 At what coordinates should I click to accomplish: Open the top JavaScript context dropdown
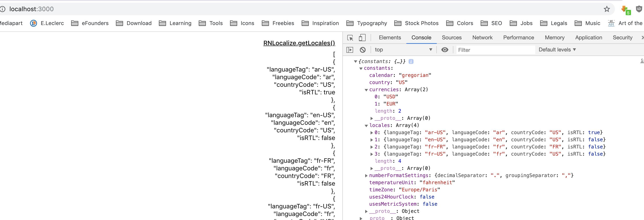403,50
